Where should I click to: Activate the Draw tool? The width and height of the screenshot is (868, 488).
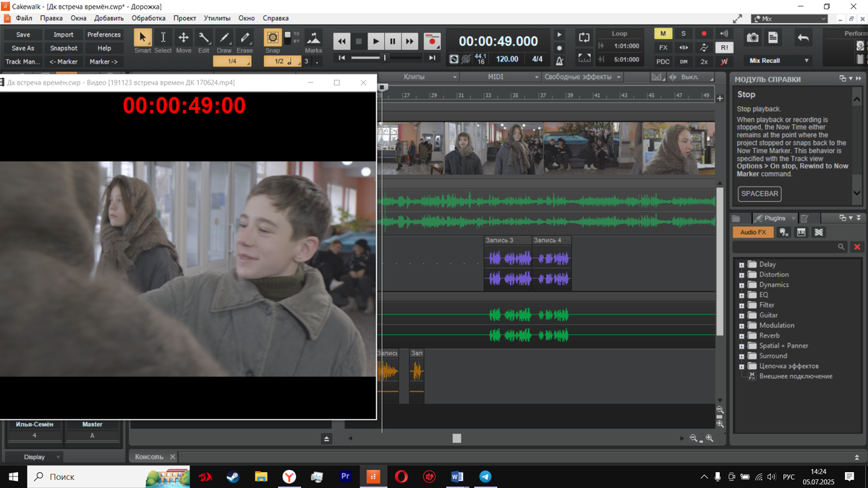pos(224,38)
